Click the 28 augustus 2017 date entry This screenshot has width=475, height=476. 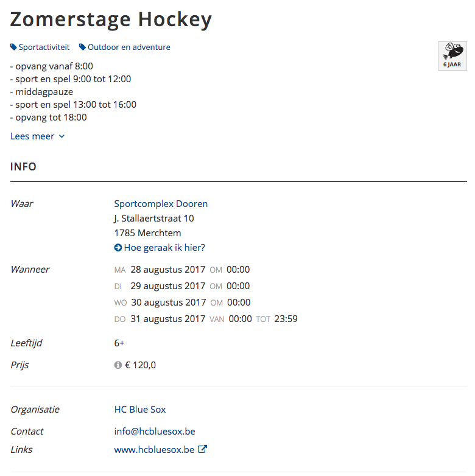point(168,270)
